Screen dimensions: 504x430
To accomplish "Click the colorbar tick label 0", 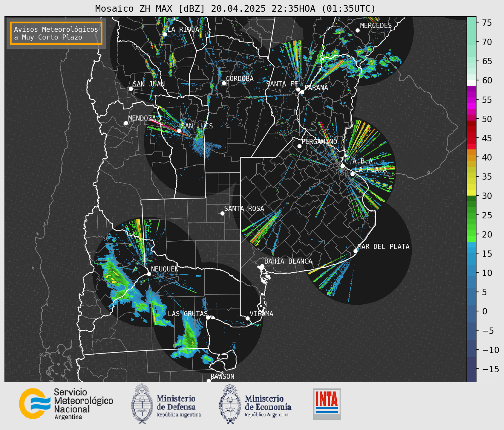I will [485, 311].
